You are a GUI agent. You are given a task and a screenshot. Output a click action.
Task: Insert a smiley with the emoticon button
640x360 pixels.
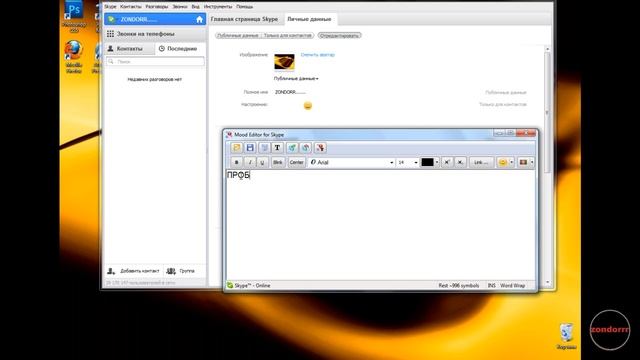tap(502, 162)
